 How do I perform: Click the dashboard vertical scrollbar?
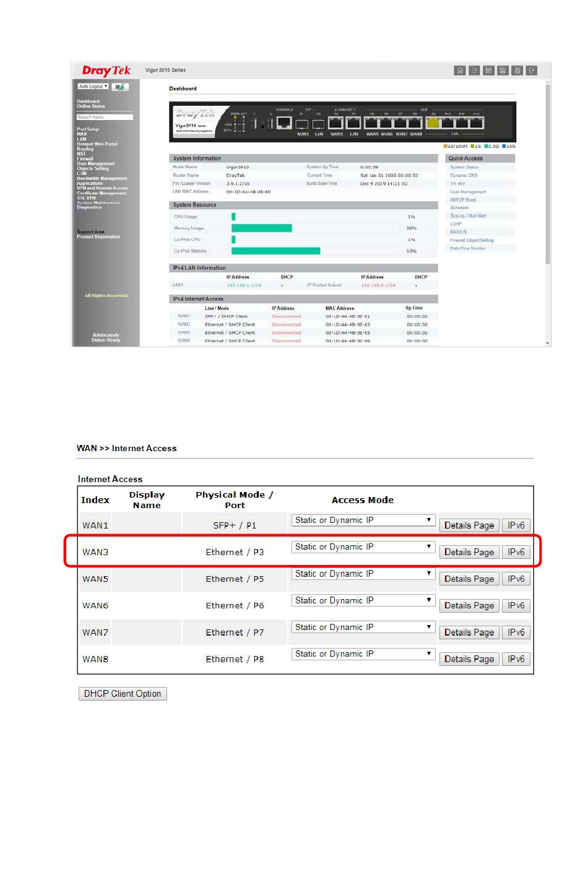click(x=548, y=173)
